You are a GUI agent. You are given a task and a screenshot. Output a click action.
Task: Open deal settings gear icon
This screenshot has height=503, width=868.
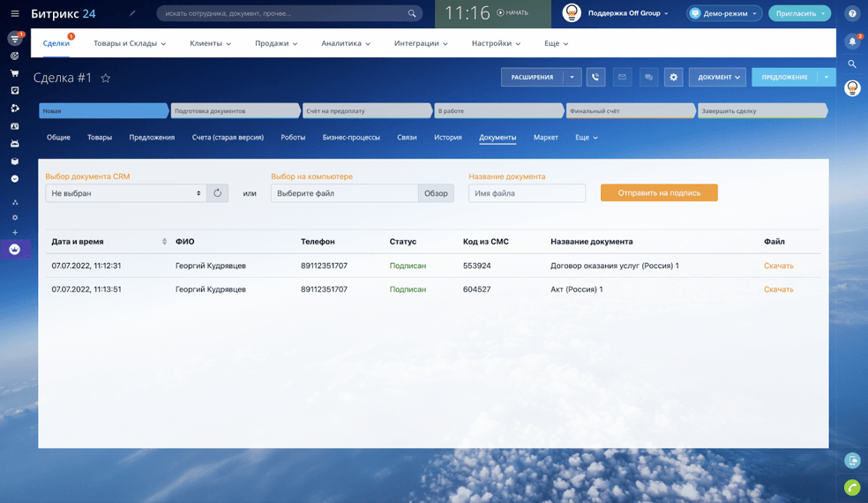click(674, 78)
